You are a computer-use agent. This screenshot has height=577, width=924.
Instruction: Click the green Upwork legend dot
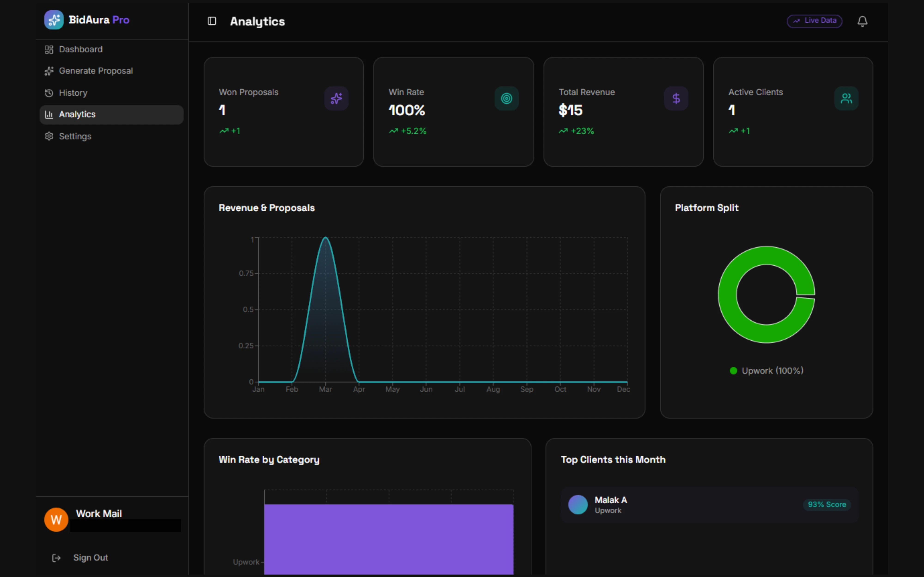(x=733, y=370)
